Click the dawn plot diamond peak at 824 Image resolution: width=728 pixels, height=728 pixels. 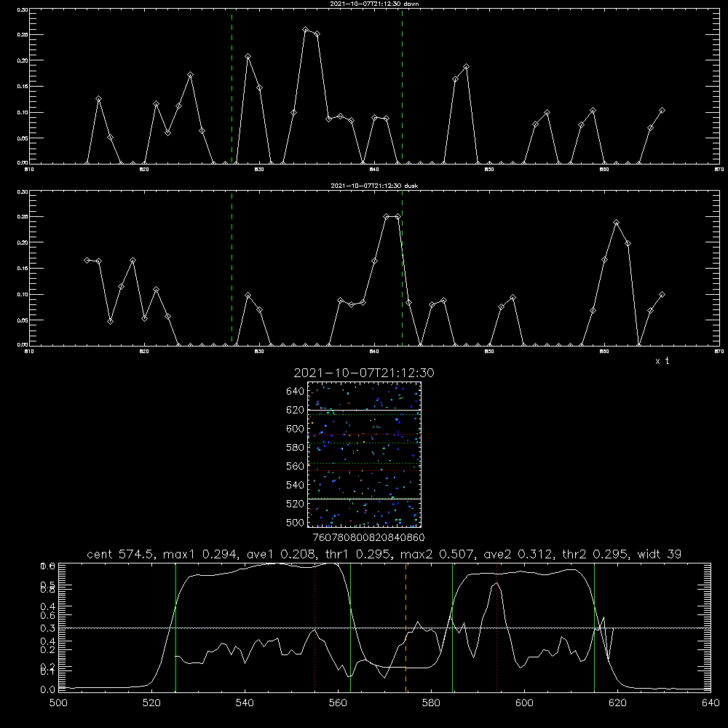tap(190, 75)
